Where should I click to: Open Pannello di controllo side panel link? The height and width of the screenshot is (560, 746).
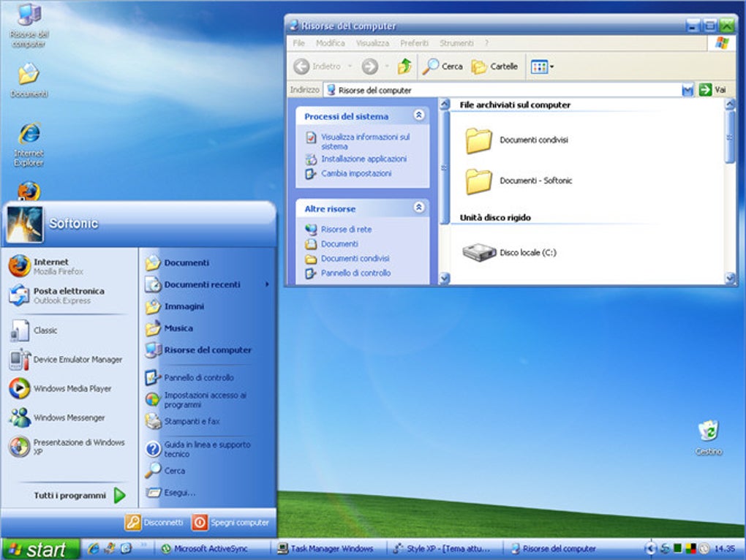(356, 273)
